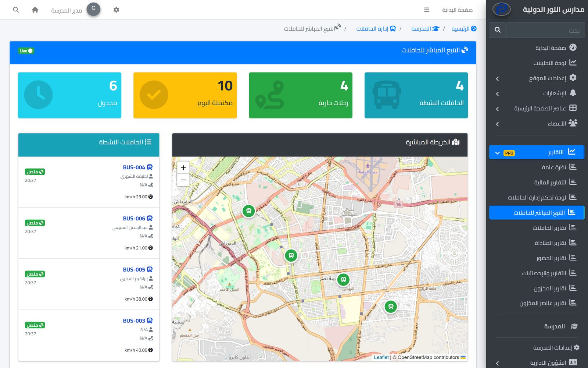Click the Leaflet attribution link

click(381, 357)
